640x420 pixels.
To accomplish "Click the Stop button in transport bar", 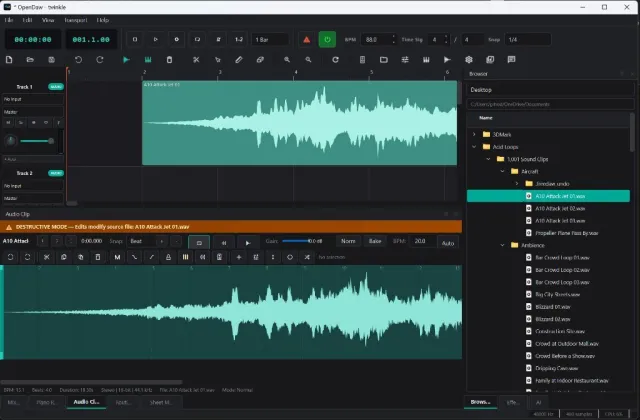I will 135,40.
